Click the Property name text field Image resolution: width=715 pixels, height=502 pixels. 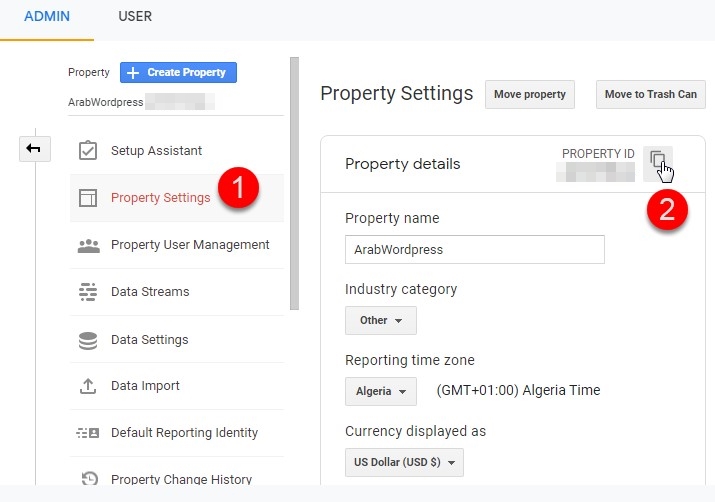(x=474, y=249)
